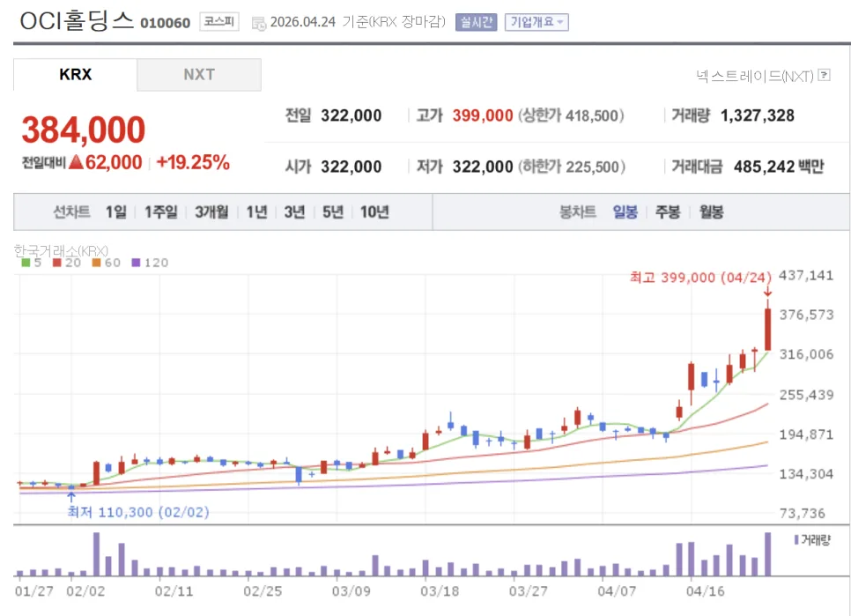
Task: Switch to the NXT tab
Action: click(199, 74)
